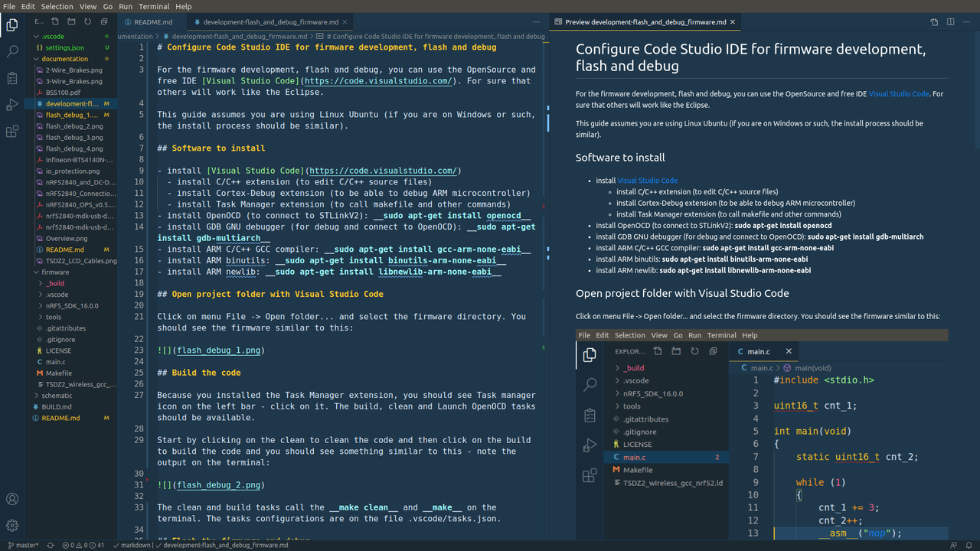The image size is (980, 551).
Task: Open the errors and warnings count in the status bar
Action: [x=83, y=545]
